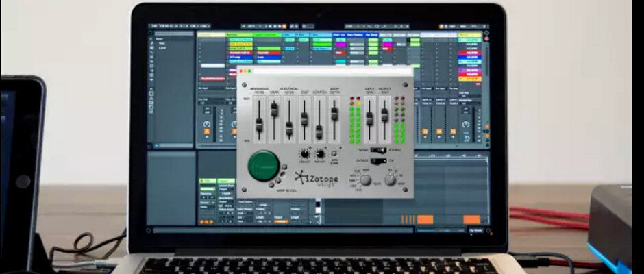The image size is (644, 274).
Task: Toggle the Bypass/On switch in Vinyl
Action: click(x=378, y=160)
